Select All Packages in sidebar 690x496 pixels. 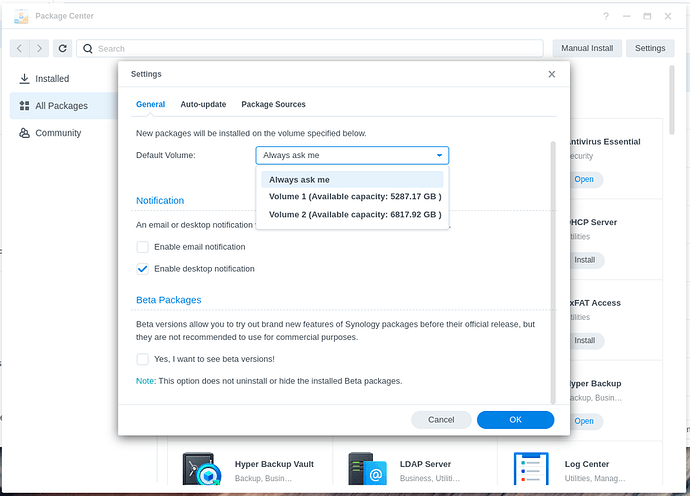coord(64,106)
